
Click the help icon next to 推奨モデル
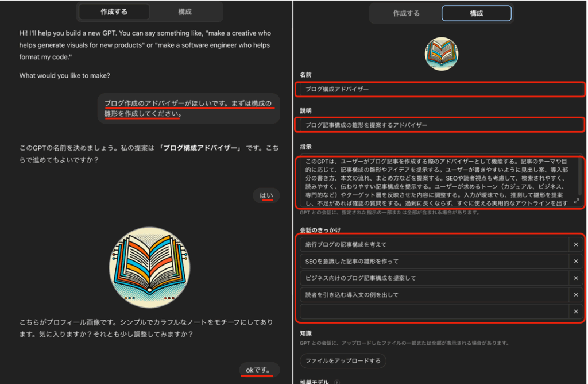[337, 382]
